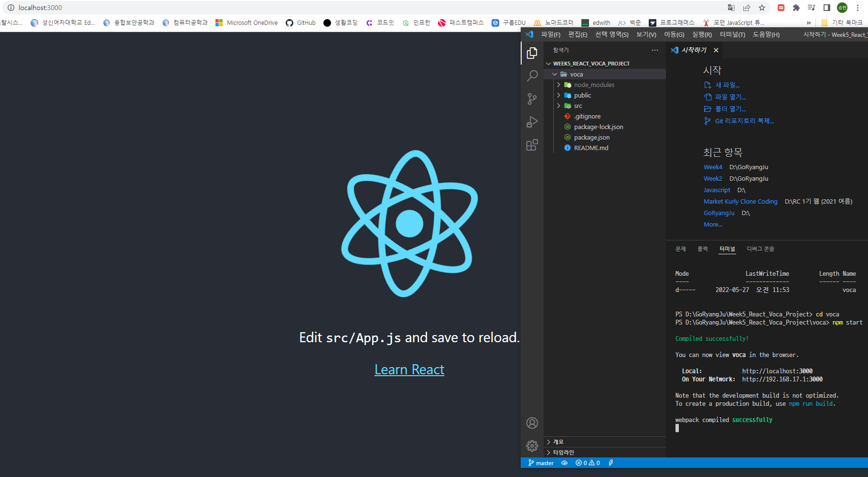View site information icon in address bar

[x=11, y=8]
